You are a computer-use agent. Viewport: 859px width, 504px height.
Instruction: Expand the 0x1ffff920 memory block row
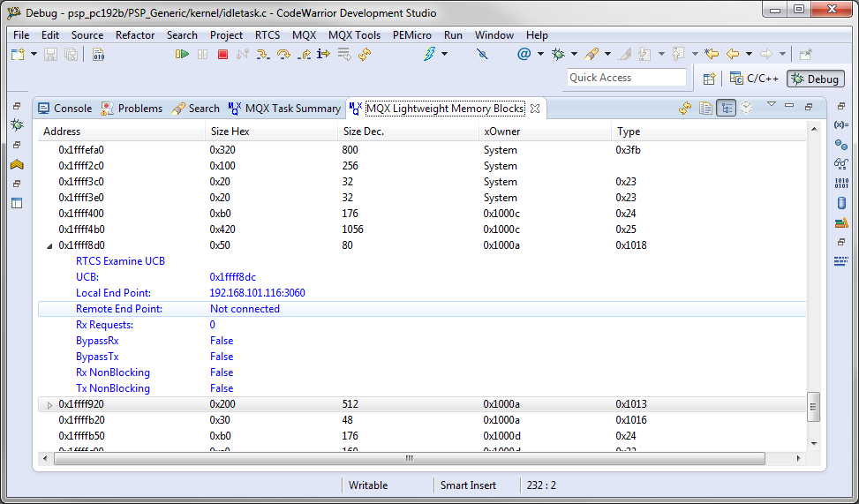[49, 404]
